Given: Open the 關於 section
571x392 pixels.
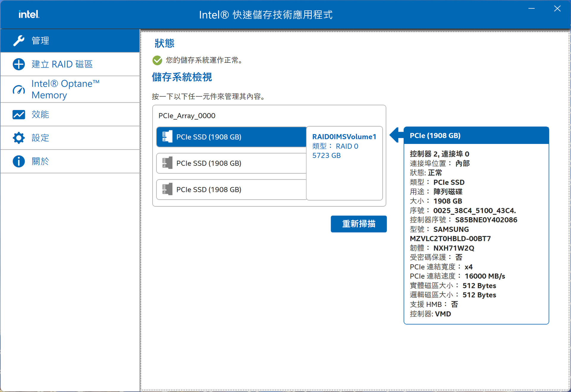Looking at the screenshot, I should pos(70,161).
